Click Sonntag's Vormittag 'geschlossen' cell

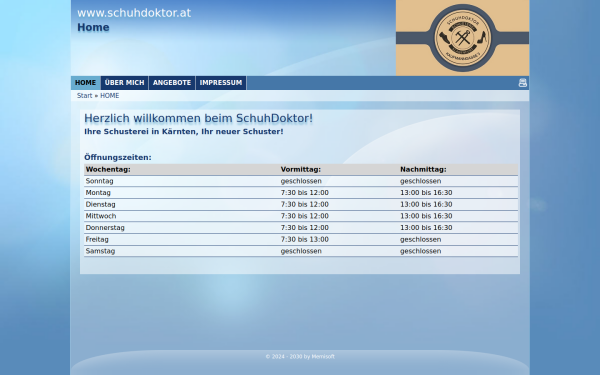(301, 181)
